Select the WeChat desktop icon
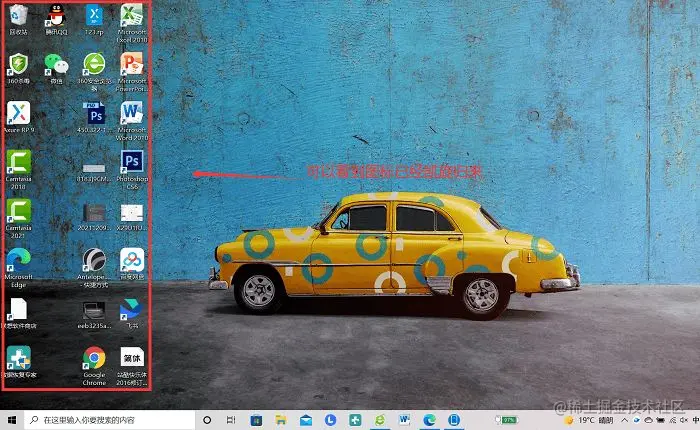The image size is (700, 430). point(56,65)
